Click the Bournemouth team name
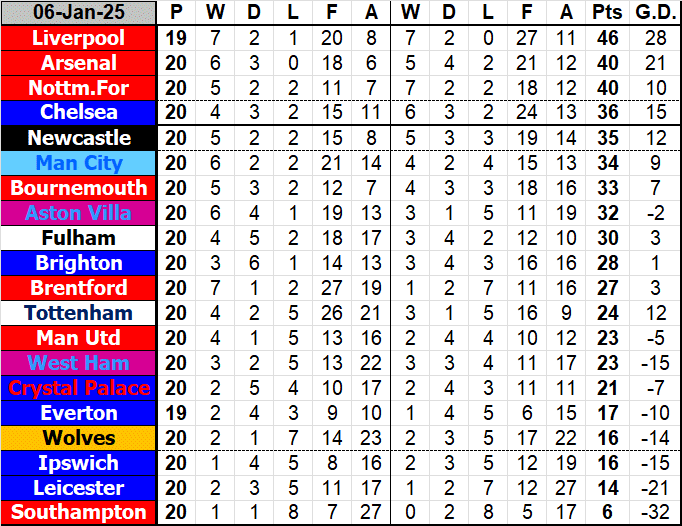Image resolution: width=682 pixels, height=526 pixels. click(x=79, y=188)
